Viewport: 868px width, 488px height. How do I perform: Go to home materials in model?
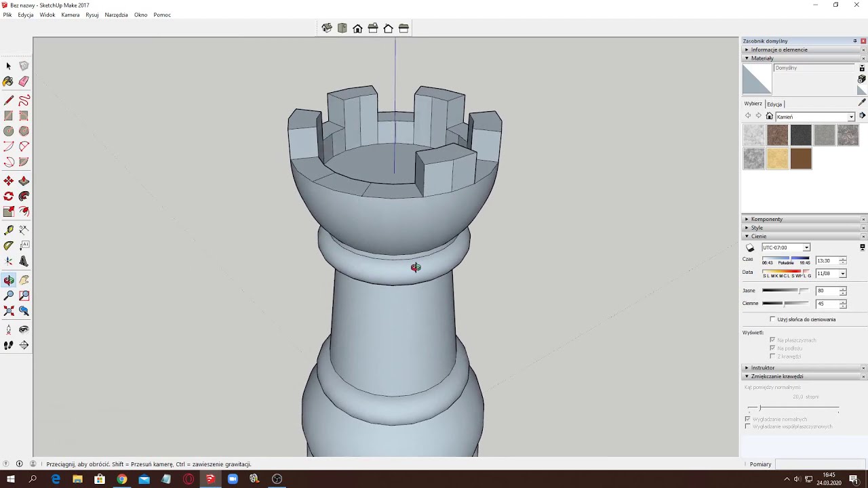[769, 117]
